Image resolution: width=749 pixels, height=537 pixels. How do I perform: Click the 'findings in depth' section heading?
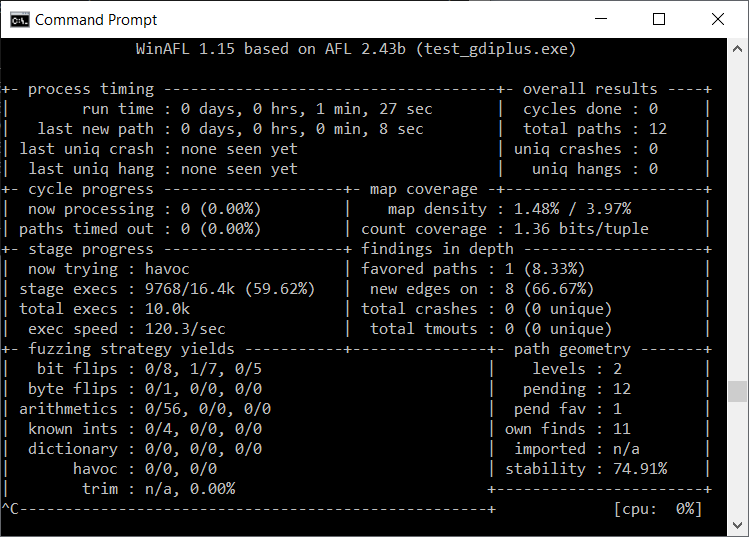[x=437, y=249]
